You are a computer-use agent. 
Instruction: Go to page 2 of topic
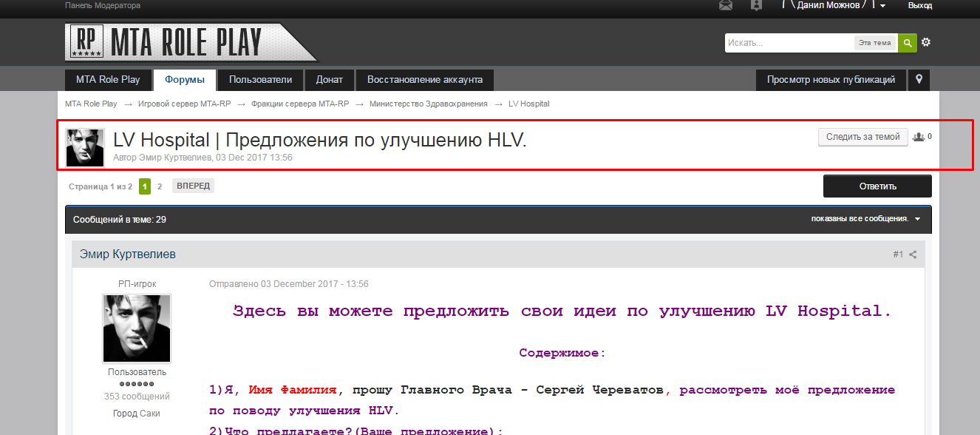point(160,186)
